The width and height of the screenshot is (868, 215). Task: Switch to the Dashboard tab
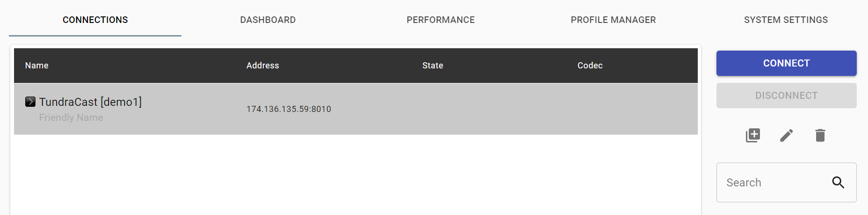click(268, 20)
